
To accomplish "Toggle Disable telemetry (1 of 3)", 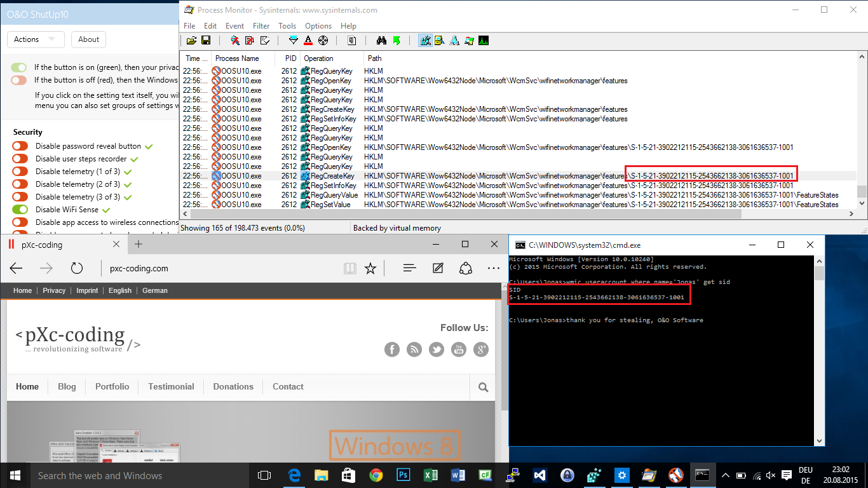I will point(20,172).
